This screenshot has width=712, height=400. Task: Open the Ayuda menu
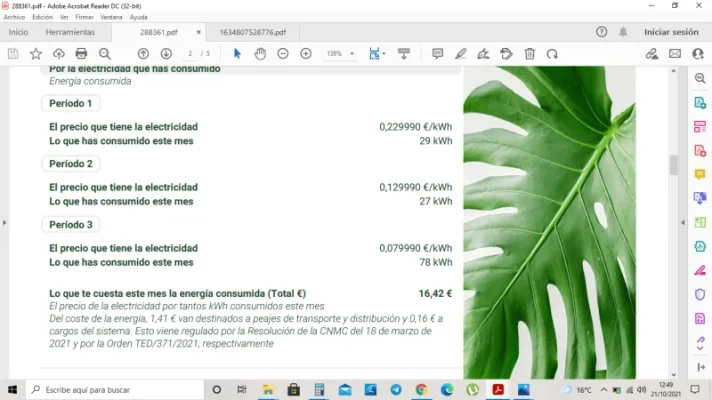click(138, 17)
